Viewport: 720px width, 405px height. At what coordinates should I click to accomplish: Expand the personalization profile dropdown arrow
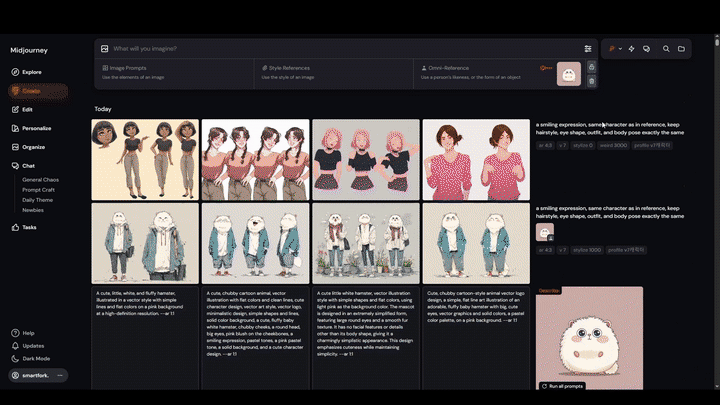[620, 49]
